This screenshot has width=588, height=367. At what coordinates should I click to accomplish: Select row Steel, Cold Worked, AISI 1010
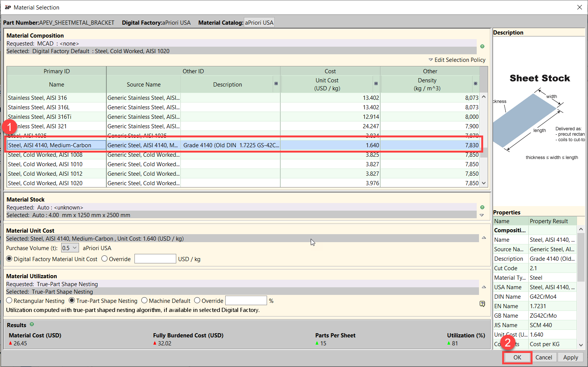click(x=243, y=164)
